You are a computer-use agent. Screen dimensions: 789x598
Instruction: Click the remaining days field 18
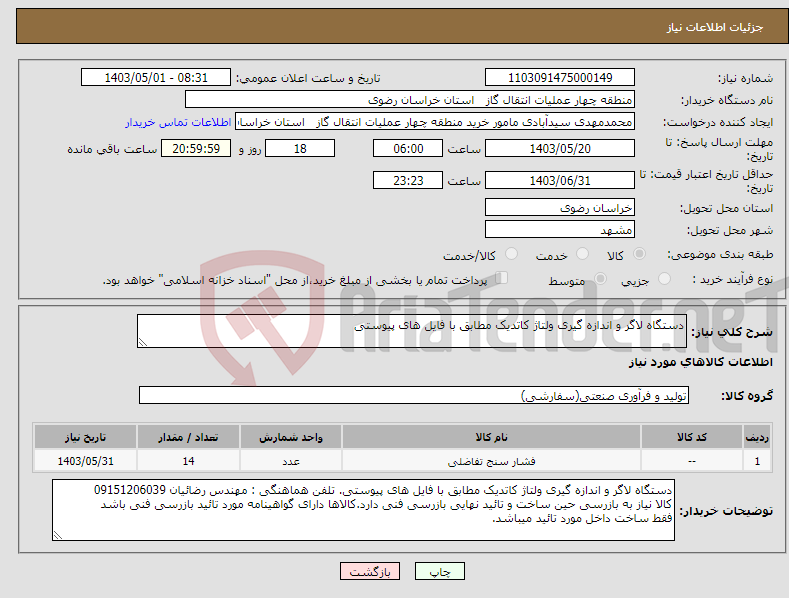point(300,148)
